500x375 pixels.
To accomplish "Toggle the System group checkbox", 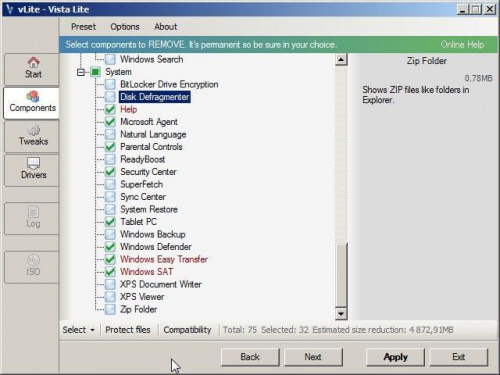I will click(x=95, y=72).
